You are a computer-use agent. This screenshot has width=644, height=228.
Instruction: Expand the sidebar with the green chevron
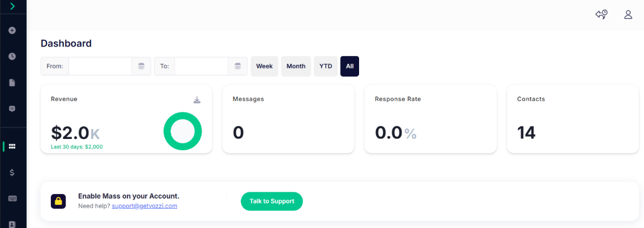click(12, 6)
